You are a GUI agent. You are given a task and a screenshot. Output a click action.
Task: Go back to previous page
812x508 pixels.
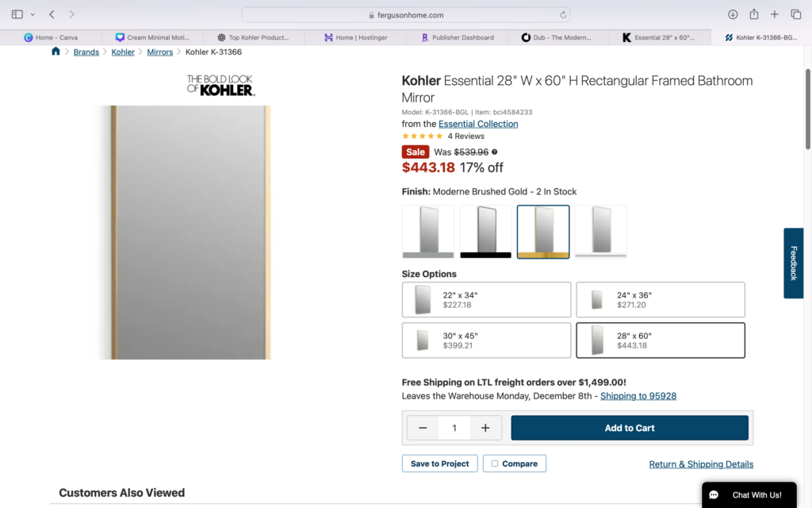click(52, 14)
